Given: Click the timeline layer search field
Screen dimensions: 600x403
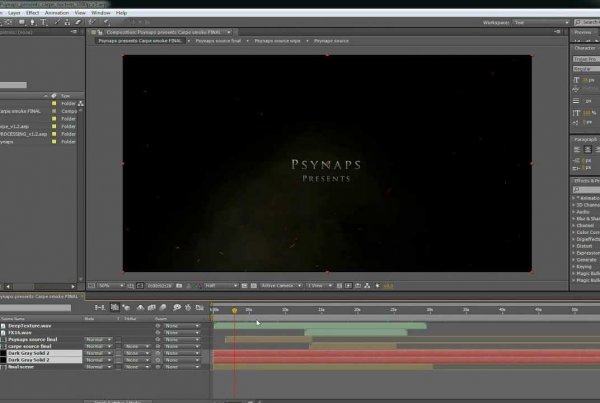Looking at the screenshot, I should [35, 308].
